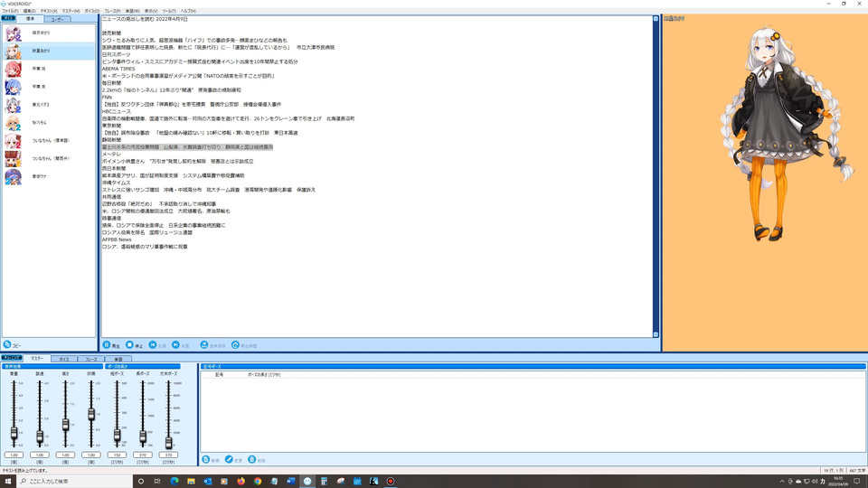Click the コピー copy icon
Viewport: 868px width, 488px height.
(x=7, y=344)
